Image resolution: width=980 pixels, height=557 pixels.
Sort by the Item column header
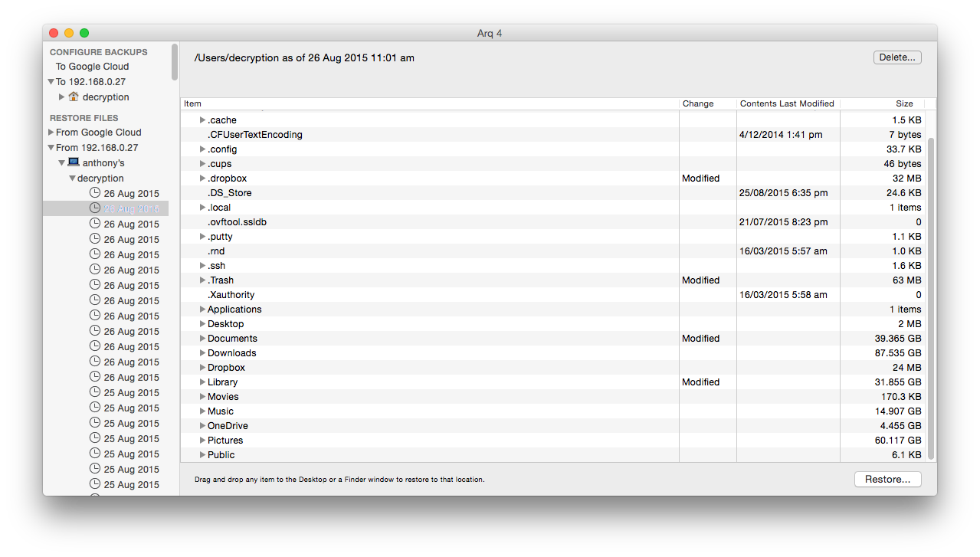tap(430, 103)
